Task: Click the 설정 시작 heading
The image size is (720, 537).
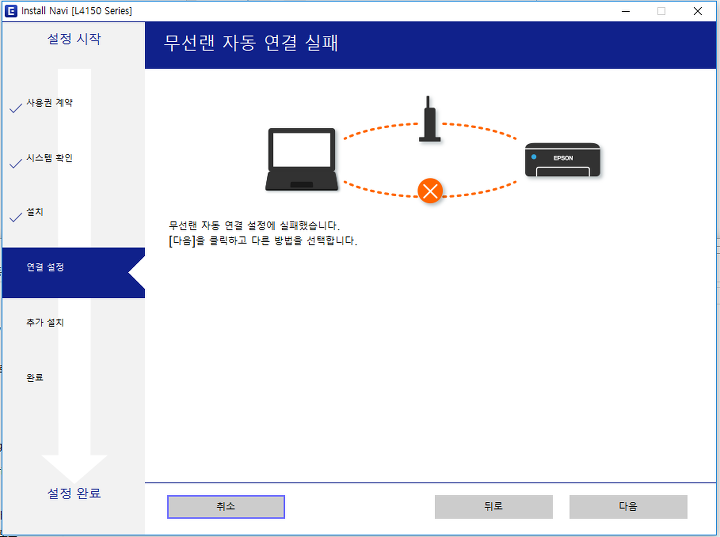Action: [x=74, y=39]
